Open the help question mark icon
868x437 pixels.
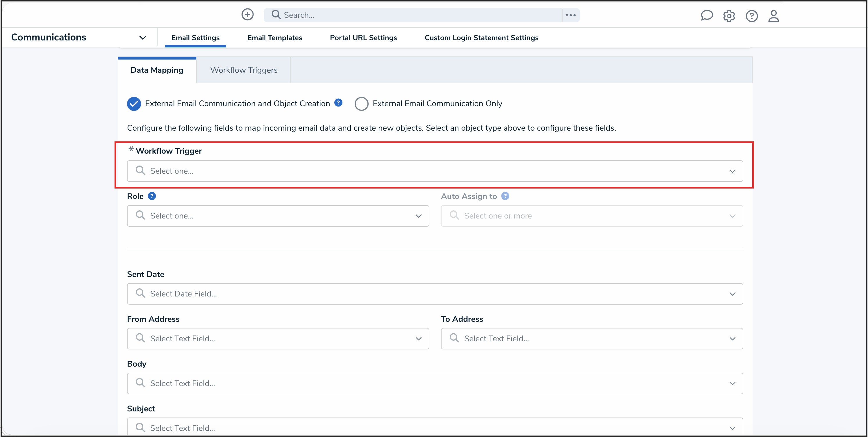pyautogui.click(x=751, y=16)
